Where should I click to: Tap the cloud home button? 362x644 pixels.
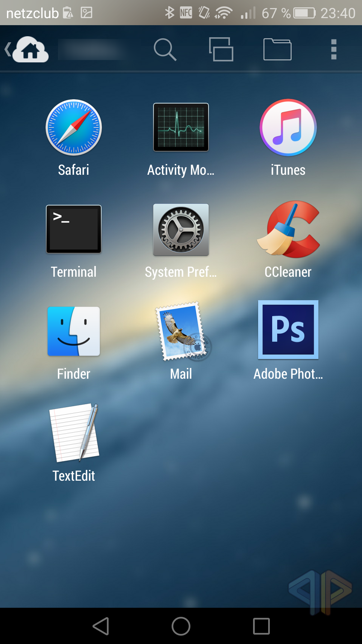[x=31, y=50]
